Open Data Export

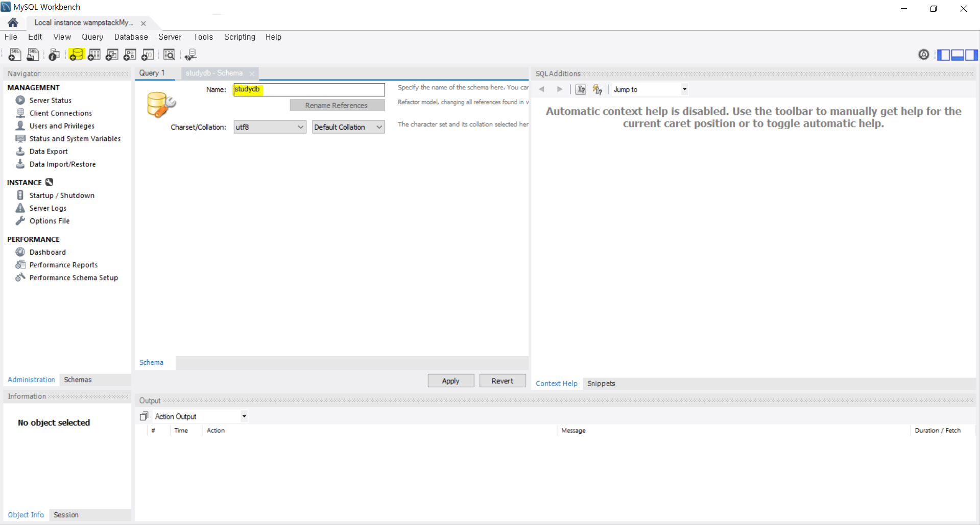[49, 152]
